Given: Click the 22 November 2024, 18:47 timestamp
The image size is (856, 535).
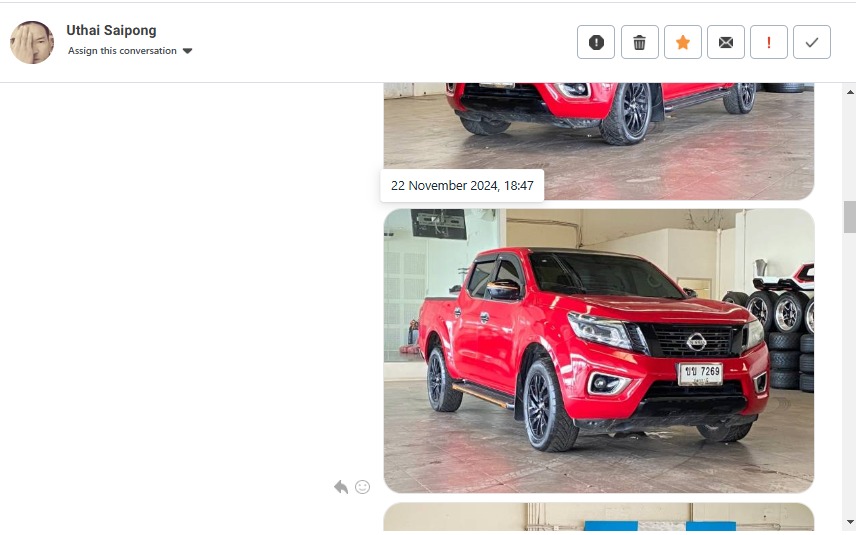Looking at the screenshot, I should click(x=462, y=186).
